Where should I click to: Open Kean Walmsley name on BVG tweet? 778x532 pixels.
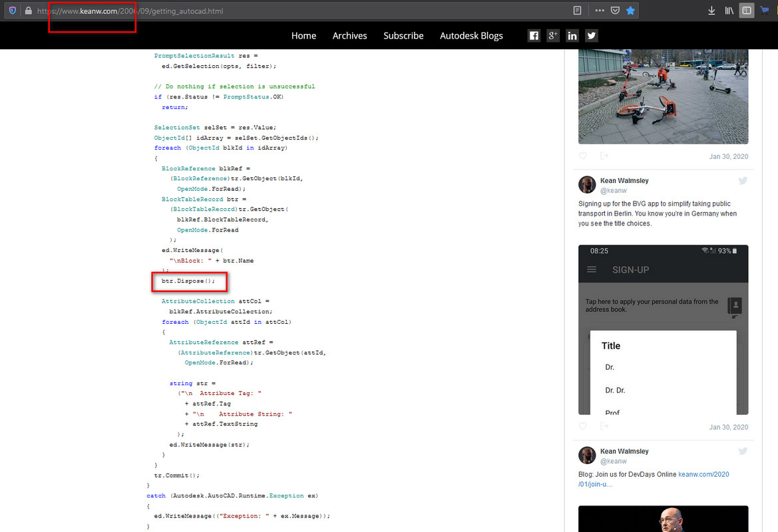pos(624,180)
